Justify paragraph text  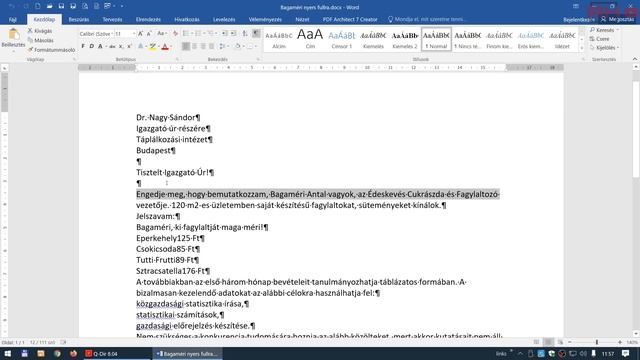pos(211,47)
